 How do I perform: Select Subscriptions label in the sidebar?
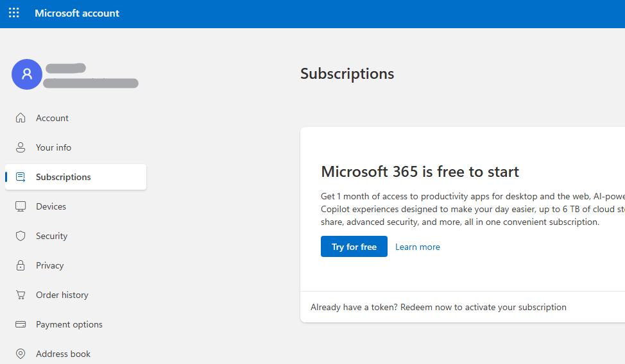pos(64,177)
